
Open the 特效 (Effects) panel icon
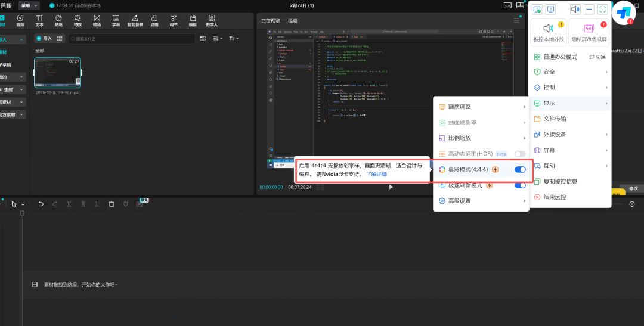tap(78, 21)
